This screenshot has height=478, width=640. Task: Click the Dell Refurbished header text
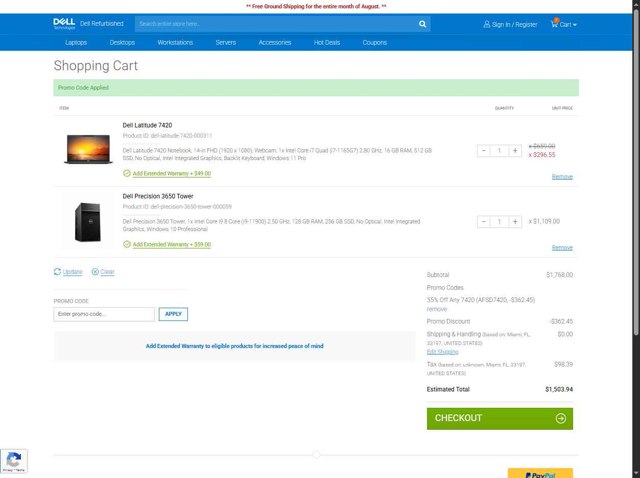(102, 24)
